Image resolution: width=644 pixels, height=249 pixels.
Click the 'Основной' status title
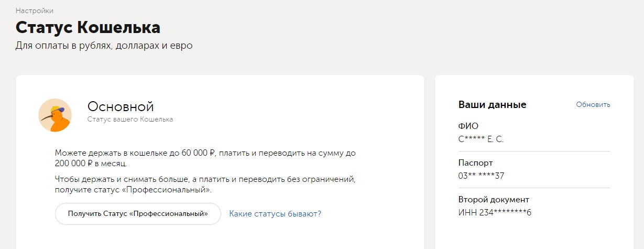click(121, 106)
